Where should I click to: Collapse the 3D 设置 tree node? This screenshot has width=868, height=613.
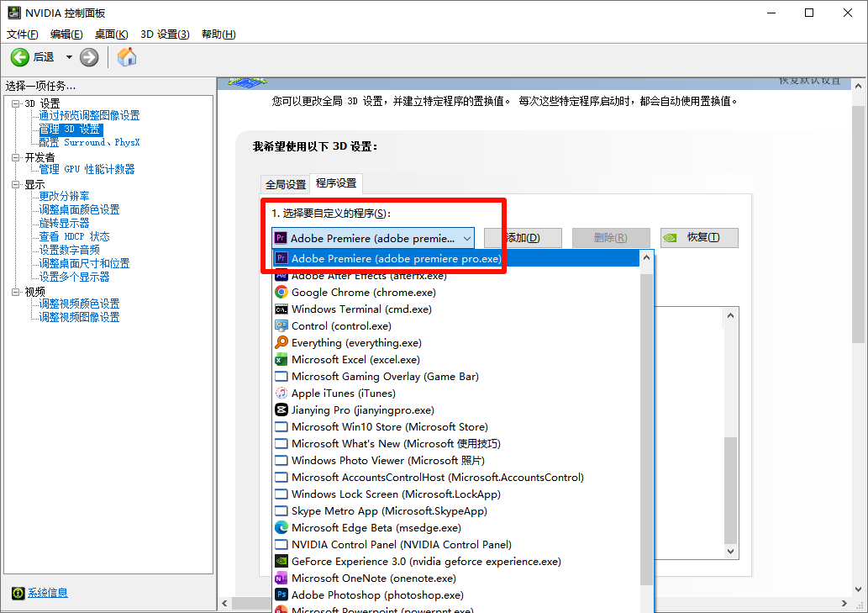pos(15,103)
